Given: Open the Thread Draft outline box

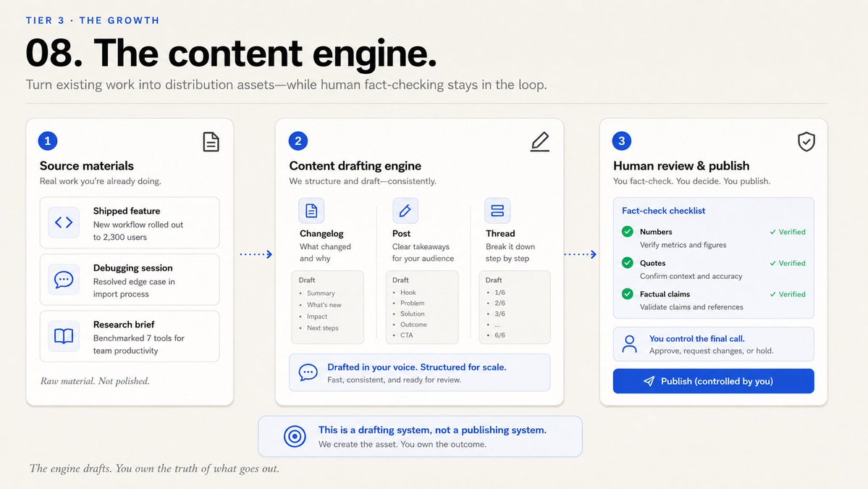Looking at the screenshot, I should click(x=514, y=306).
